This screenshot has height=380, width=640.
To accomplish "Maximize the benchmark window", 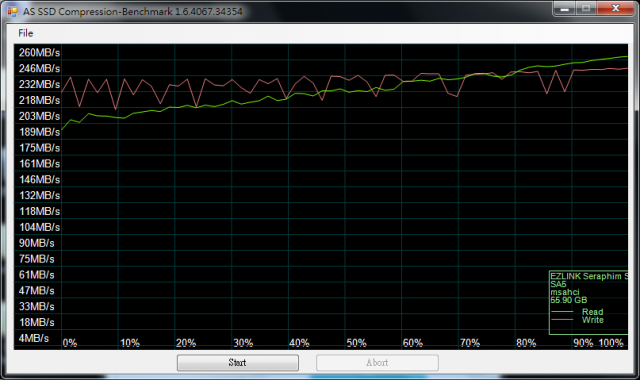I will pos(586,9).
